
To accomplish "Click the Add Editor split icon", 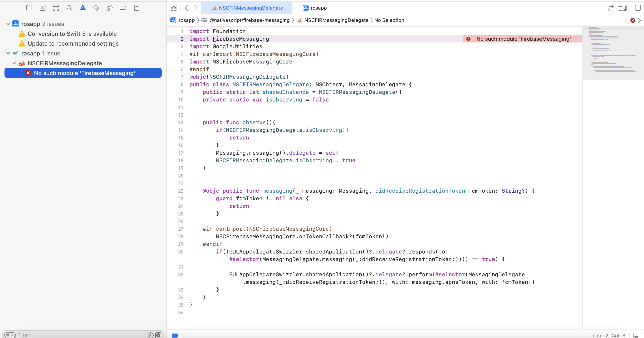I will pos(638,8).
